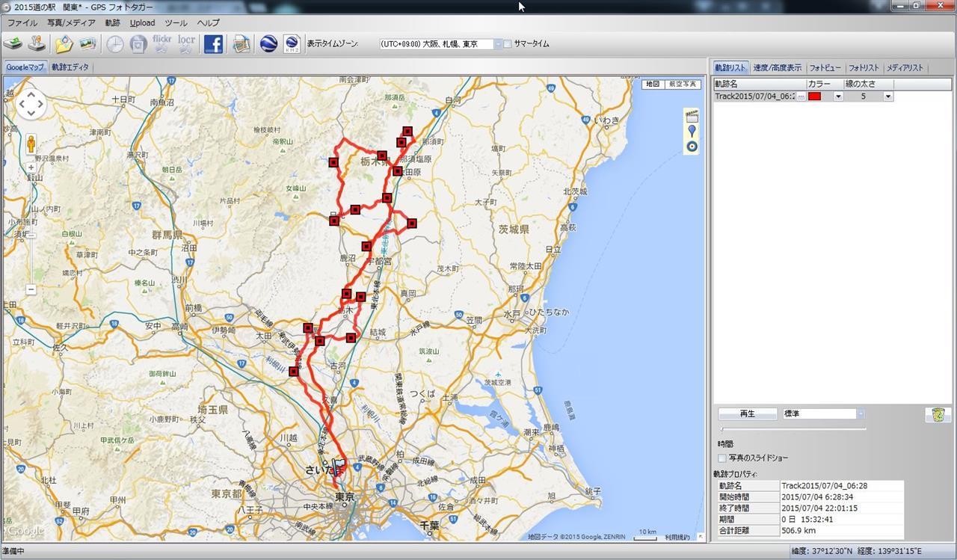Click the blue pin marker icon on map
The height and width of the screenshot is (560, 957).
(692, 131)
